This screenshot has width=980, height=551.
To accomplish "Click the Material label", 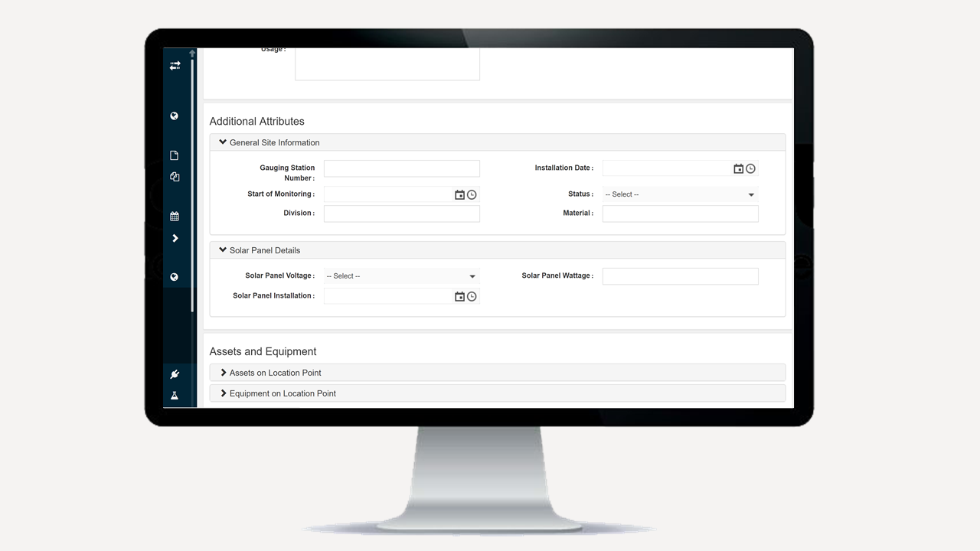I will [x=578, y=213].
